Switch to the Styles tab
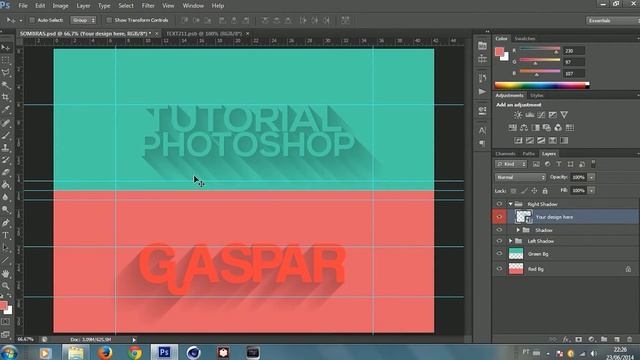Screen dimensions: 640x360 [537, 96]
